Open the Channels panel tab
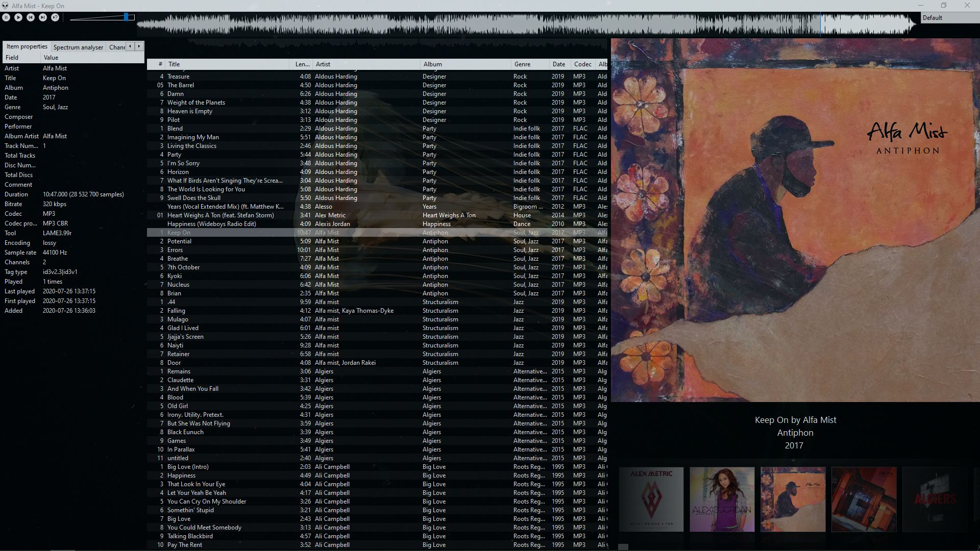 click(117, 47)
